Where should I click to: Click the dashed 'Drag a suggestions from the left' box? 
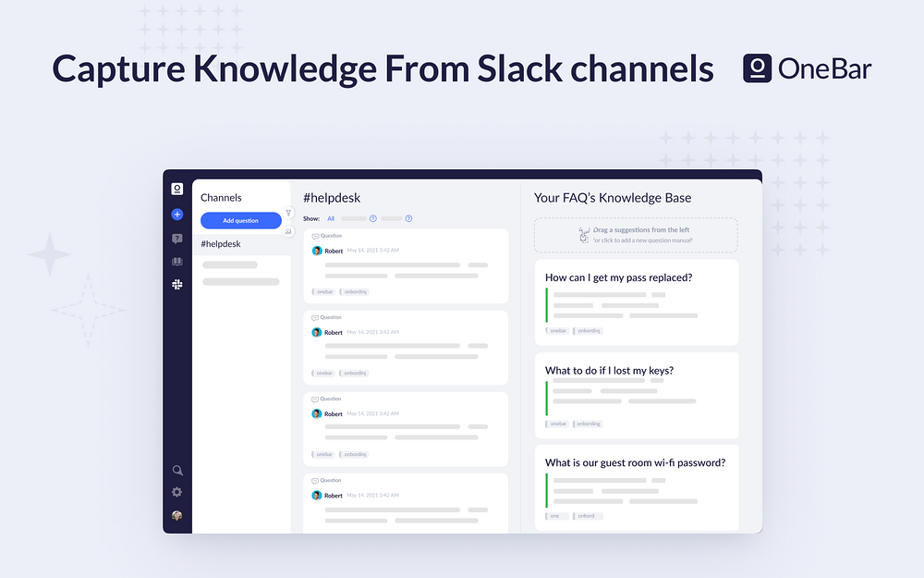(636, 235)
